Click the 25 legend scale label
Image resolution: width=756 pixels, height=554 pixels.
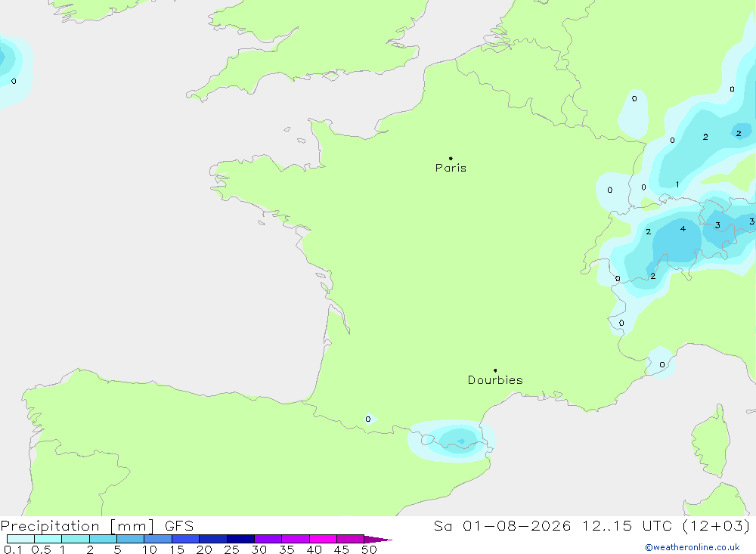coord(232,549)
